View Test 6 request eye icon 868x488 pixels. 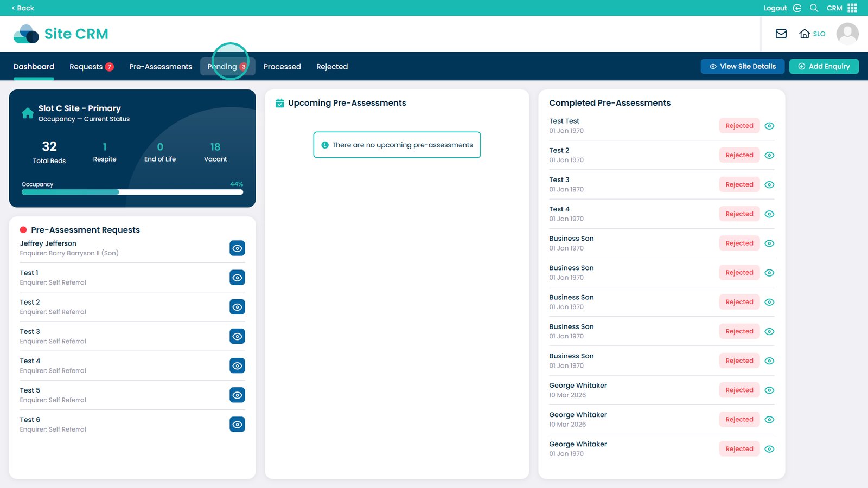[237, 425]
